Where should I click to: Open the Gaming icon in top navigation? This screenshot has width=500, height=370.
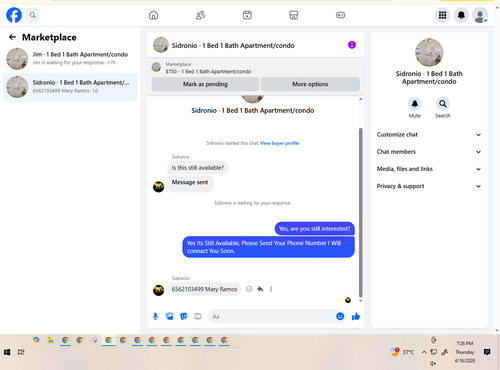(340, 15)
